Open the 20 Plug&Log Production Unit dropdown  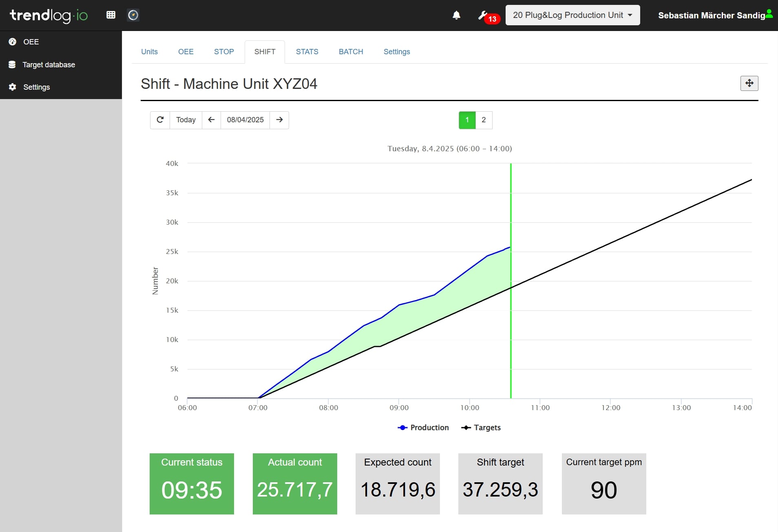572,15
